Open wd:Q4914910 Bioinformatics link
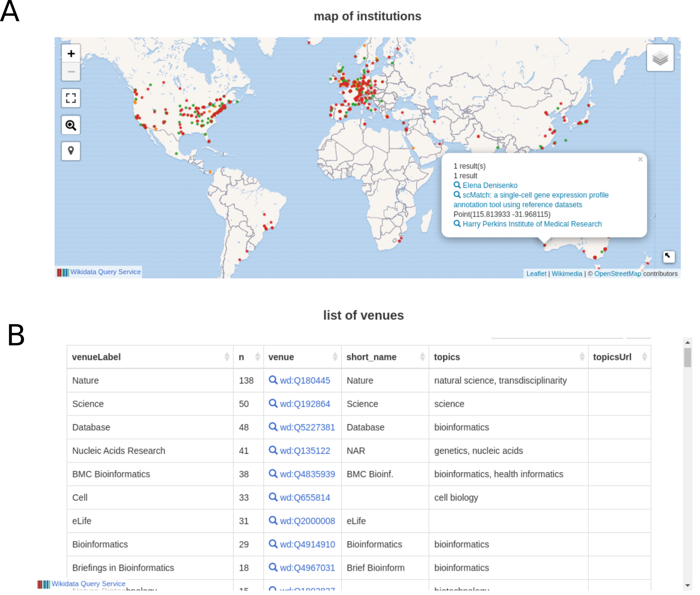The height and width of the screenshot is (595, 700). pos(307,544)
